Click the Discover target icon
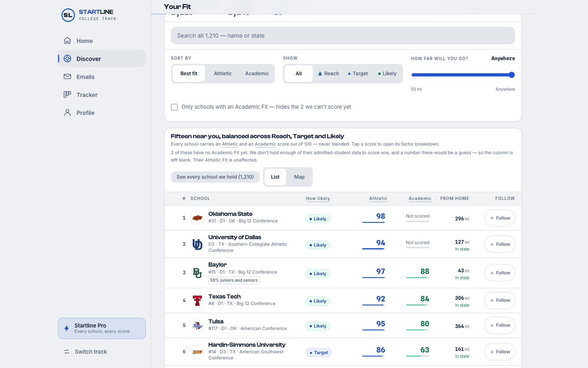The height and width of the screenshot is (368, 588). click(x=67, y=59)
